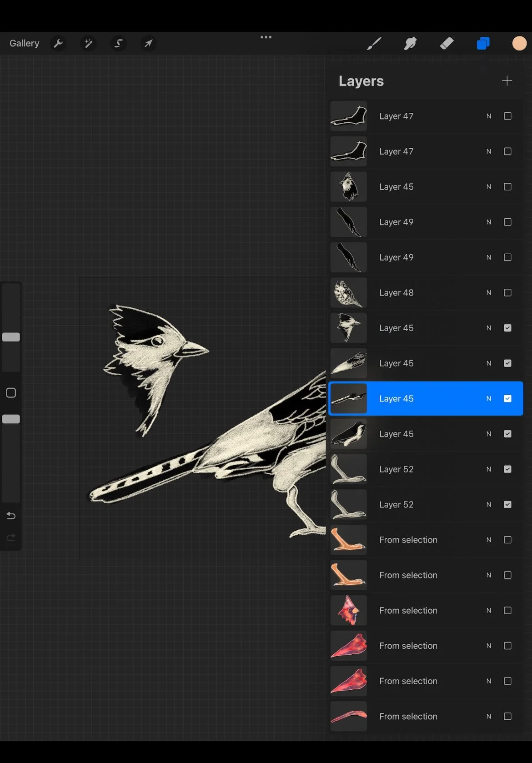Open blend mode N of first orange leg layer

(489, 540)
